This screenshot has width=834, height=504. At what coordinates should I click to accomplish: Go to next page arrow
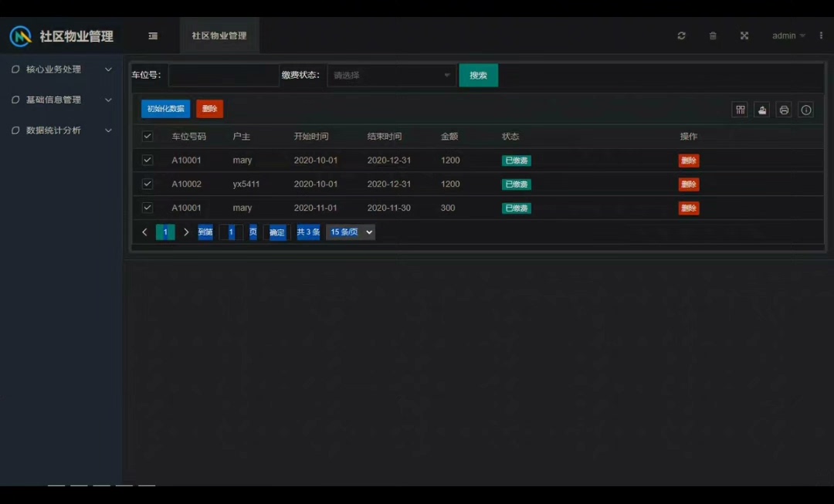pyautogui.click(x=186, y=232)
